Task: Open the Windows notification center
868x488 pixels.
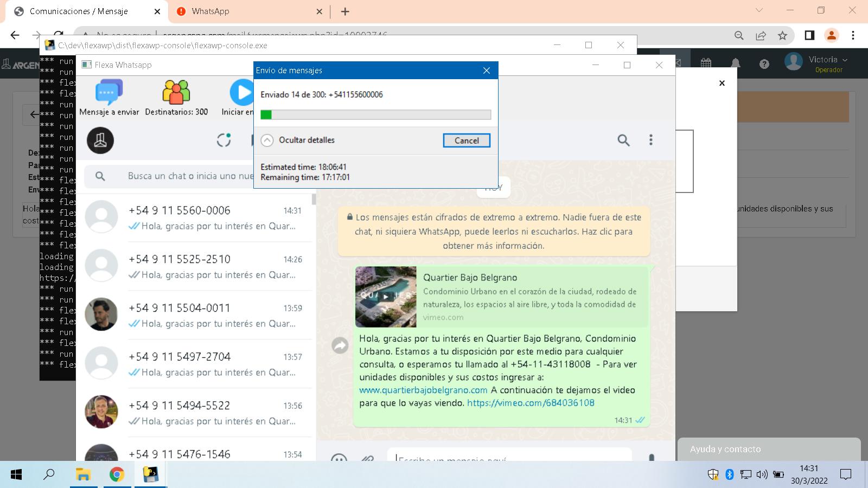Action: 845,474
